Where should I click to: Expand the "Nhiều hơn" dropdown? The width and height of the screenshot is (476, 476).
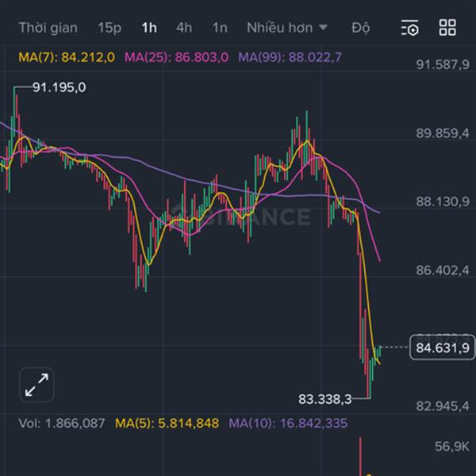287,28
